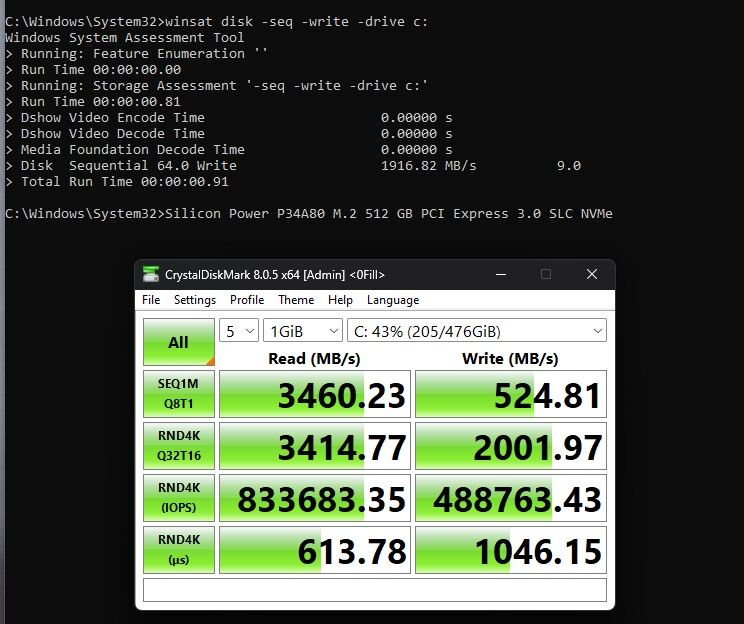Click the Dshow Video Encode Time line
The width and height of the screenshot is (744, 624).
229,118
